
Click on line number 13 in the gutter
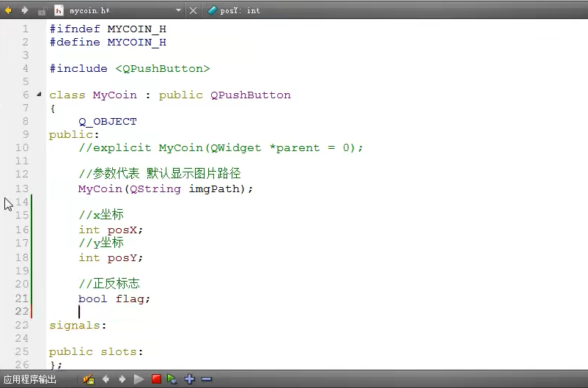pos(22,188)
